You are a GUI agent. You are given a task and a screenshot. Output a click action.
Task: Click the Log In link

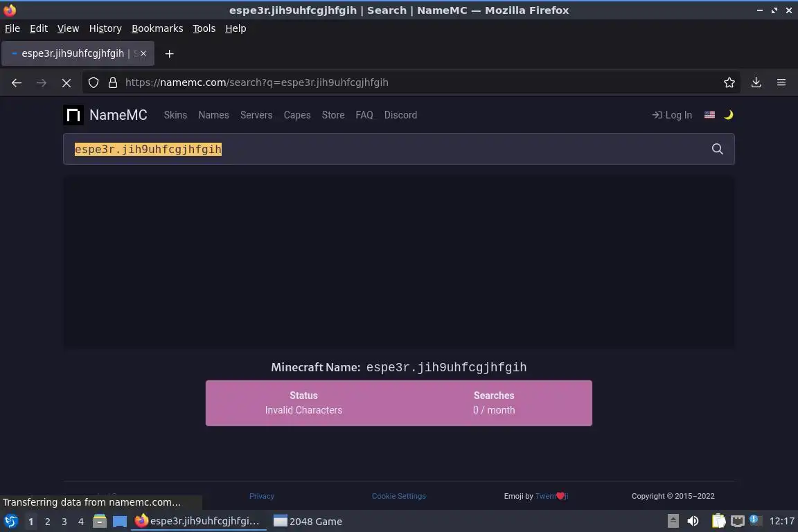[x=672, y=115]
